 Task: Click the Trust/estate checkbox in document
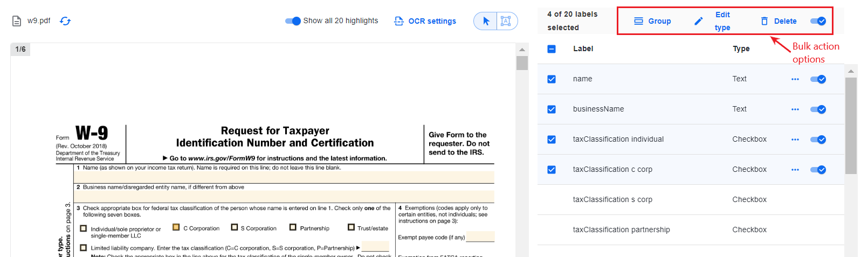(x=351, y=227)
